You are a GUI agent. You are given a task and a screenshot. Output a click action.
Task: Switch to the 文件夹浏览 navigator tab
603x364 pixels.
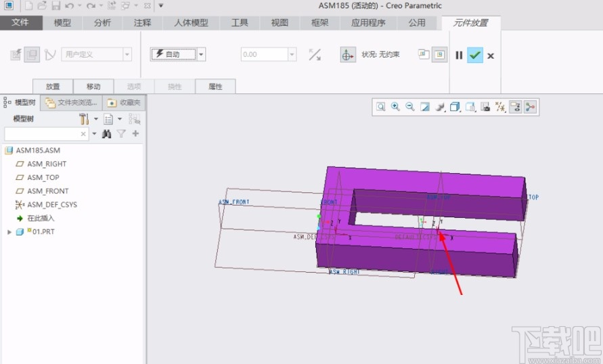(x=72, y=103)
